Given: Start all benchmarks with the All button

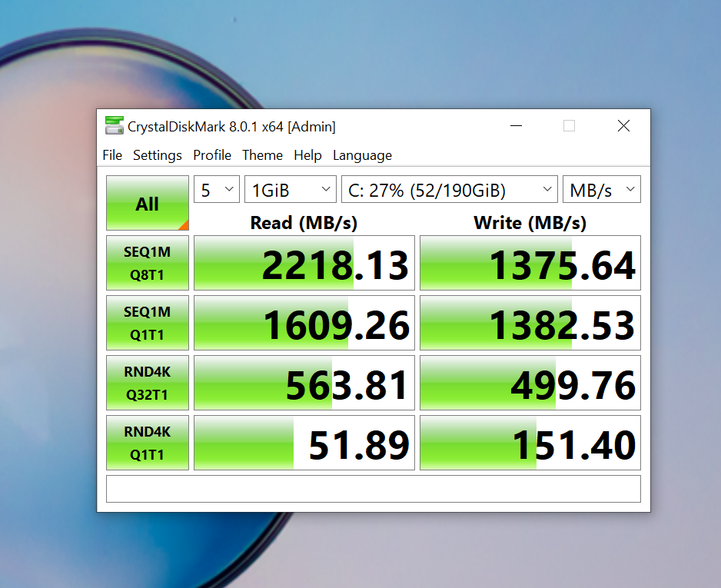Looking at the screenshot, I should pos(148,203).
